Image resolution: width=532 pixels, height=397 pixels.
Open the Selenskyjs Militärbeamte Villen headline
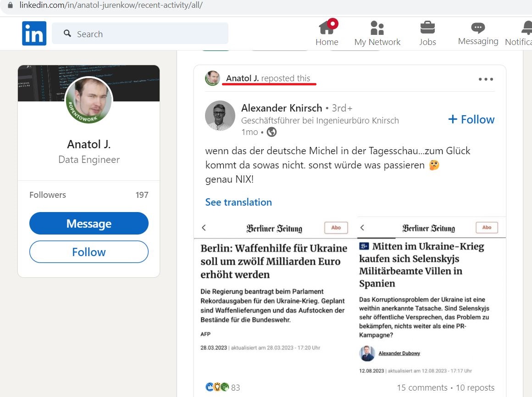tap(422, 264)
